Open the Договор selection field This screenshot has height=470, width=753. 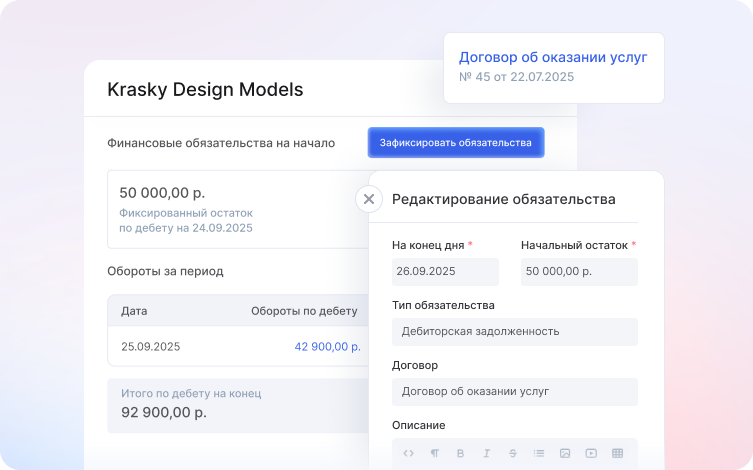click(x=515, y=392)
